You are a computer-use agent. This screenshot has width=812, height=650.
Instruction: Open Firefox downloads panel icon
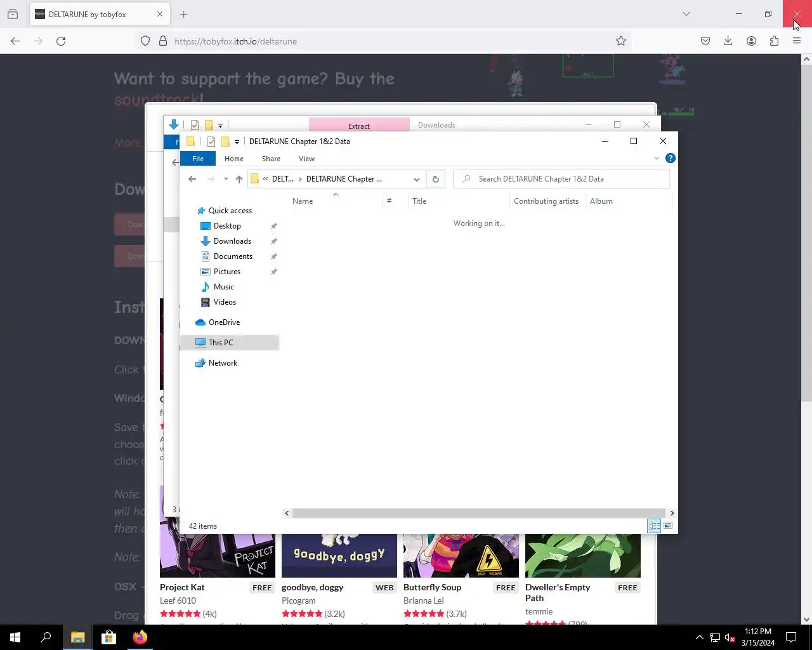click(728, 41)
